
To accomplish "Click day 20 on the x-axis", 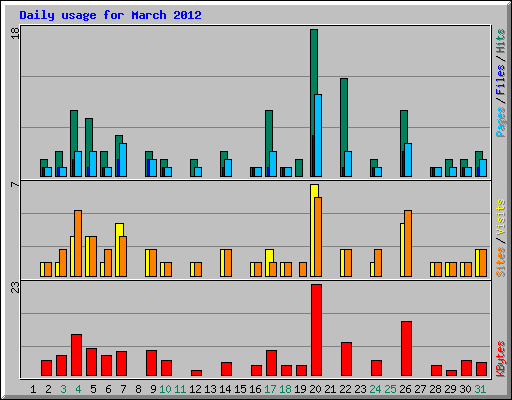I will pos(315,389).
